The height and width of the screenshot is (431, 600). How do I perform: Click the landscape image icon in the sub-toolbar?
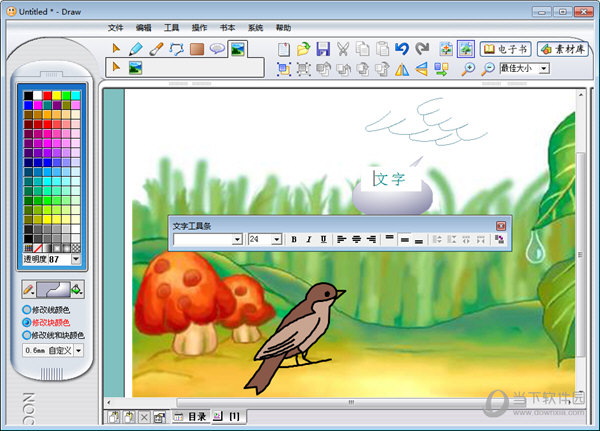click(135, 68)
